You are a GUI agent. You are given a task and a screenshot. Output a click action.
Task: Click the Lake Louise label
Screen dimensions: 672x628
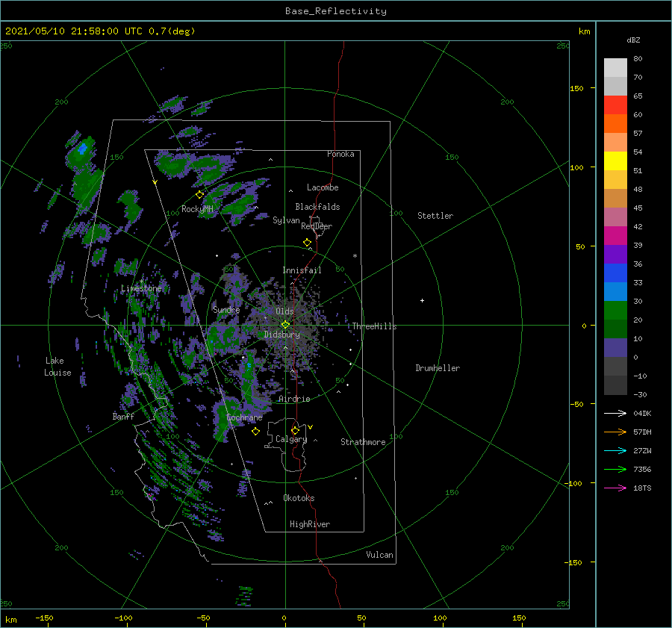[57, 367]
